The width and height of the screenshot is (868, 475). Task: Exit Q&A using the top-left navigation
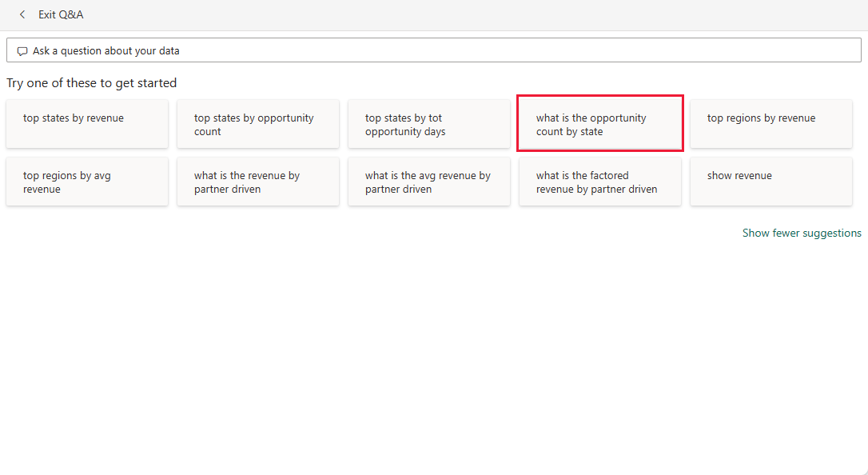22,14
